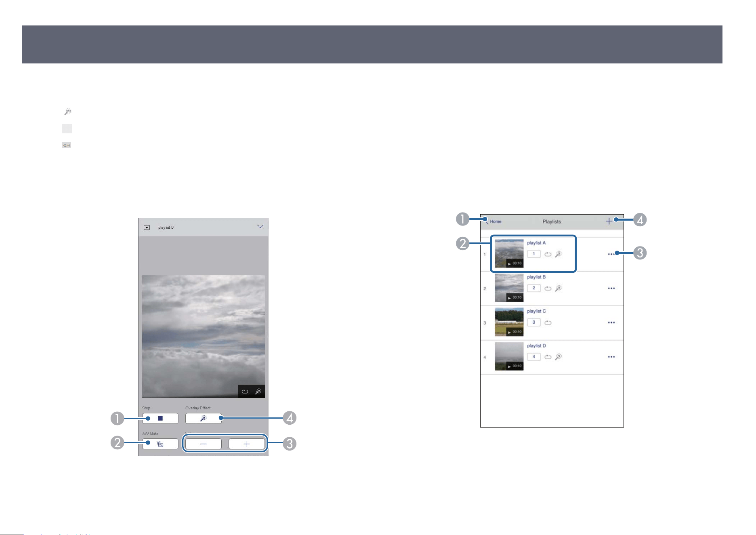This screenshot has height=535, width=756.
Task: Click the 'playlist A' name text
Action: [536, 243]
